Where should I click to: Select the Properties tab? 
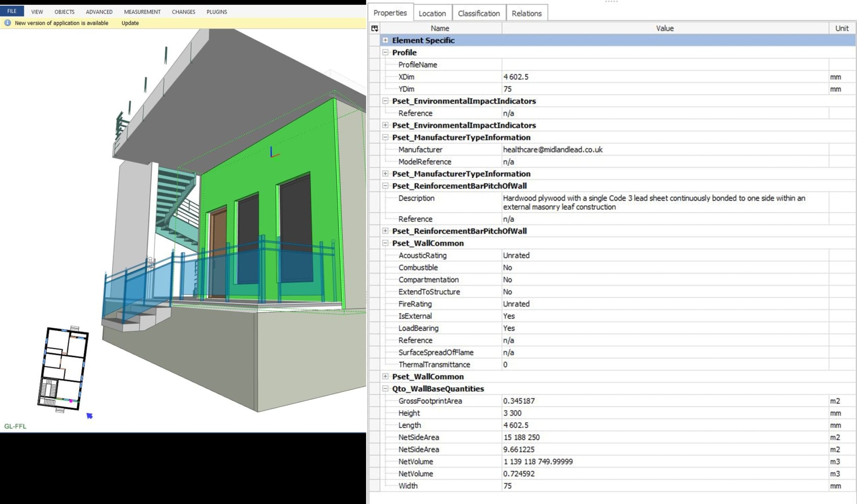(390, 12)
